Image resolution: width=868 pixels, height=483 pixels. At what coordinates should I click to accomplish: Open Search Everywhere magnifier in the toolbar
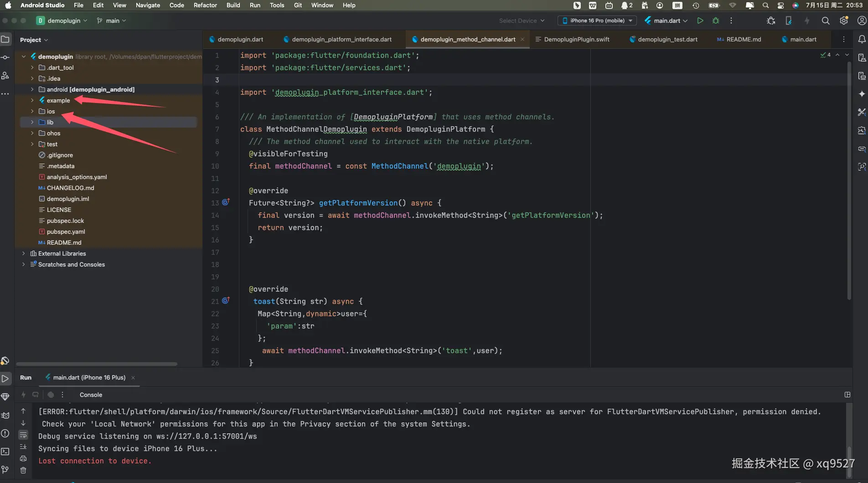tap(825, 21)
